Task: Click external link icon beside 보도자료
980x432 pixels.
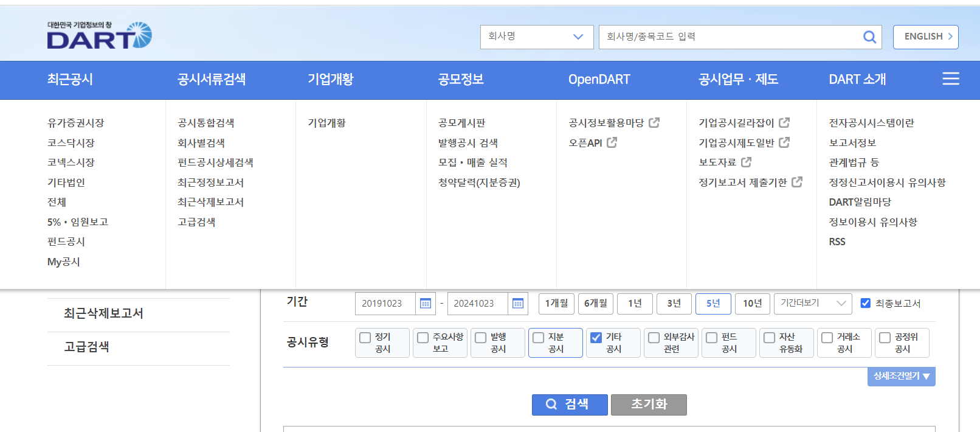Action: (746, 162)
